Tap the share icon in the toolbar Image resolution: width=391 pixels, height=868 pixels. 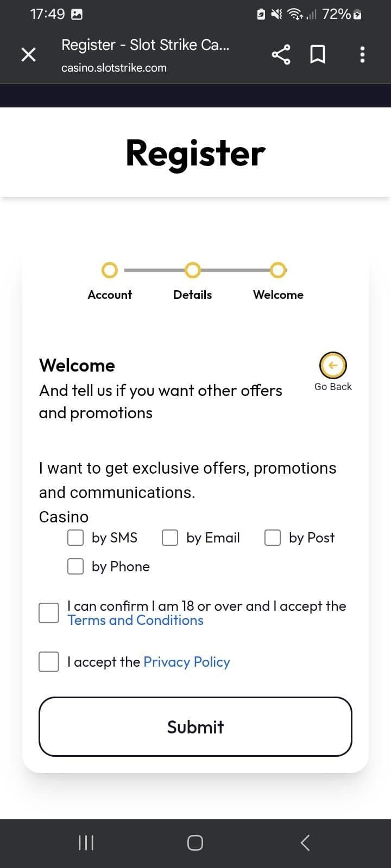pyautogui.click(x=280, y=54)
